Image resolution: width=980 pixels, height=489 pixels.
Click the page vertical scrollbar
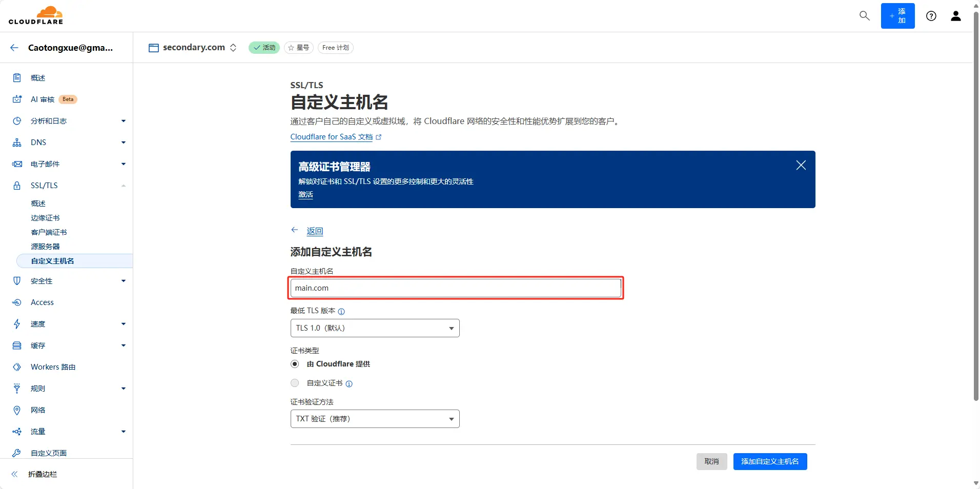click(x=976, y=205)
